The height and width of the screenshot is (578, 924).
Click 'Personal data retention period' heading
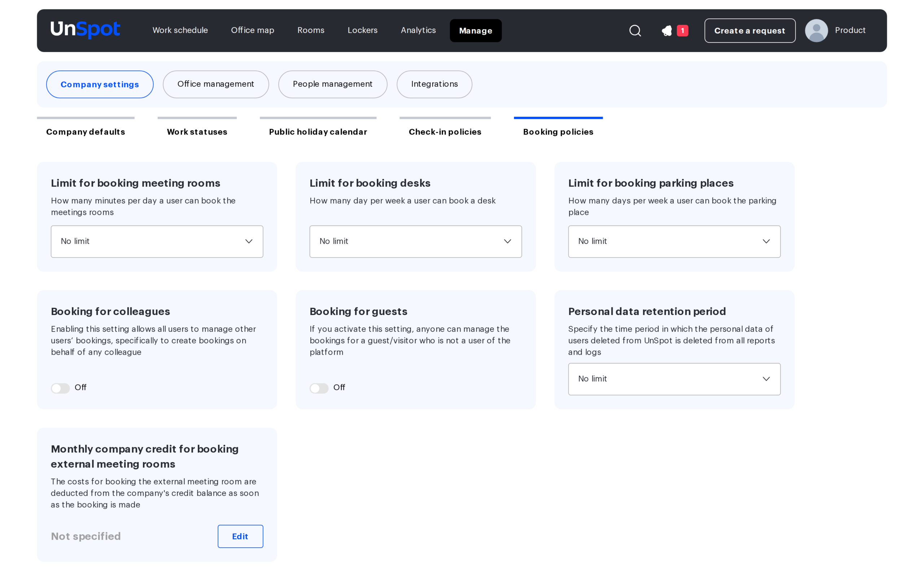[x=647, y=311]
